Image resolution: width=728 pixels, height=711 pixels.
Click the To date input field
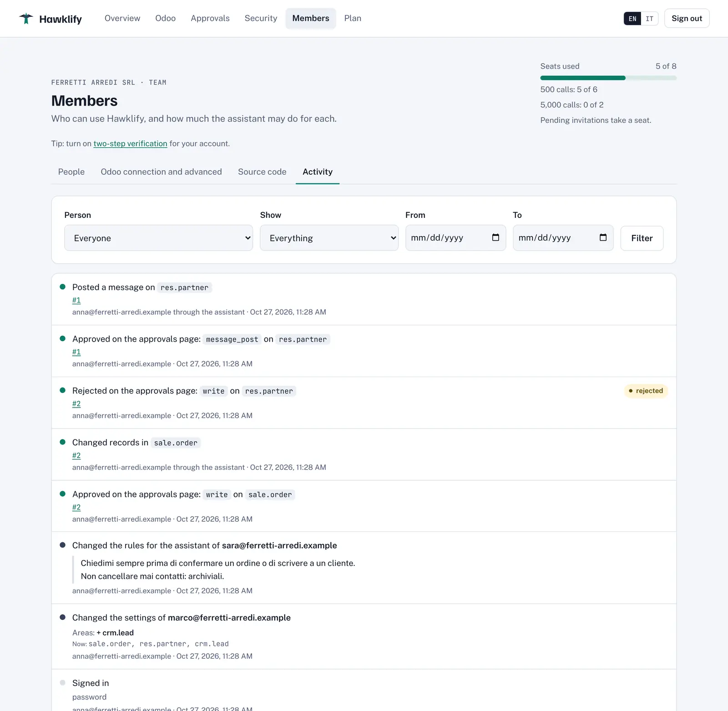(x=563, y=238)
